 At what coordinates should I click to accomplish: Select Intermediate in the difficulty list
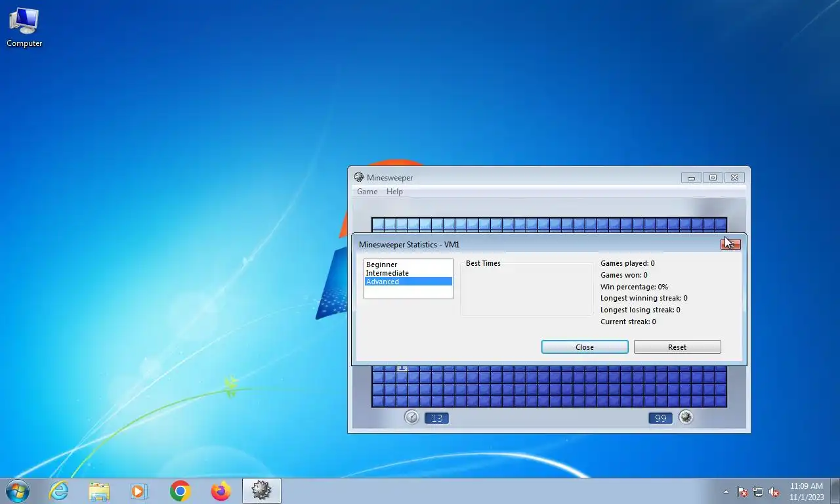point(408,273)
